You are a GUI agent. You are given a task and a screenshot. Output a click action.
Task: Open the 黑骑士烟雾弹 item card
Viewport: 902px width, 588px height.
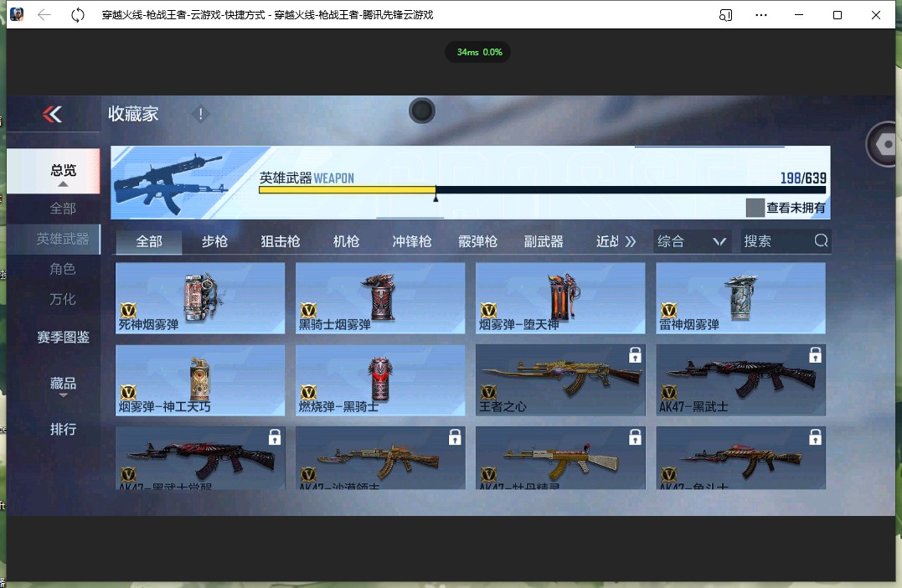coord(380,298)
